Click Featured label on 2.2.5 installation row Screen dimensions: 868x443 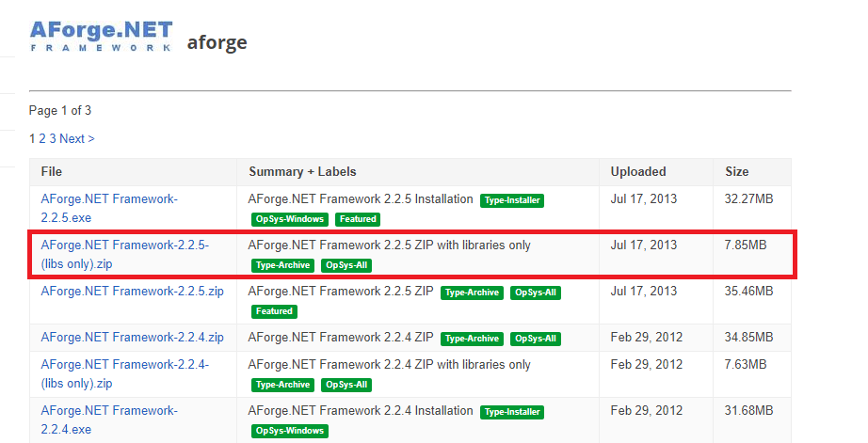point(358,219)
